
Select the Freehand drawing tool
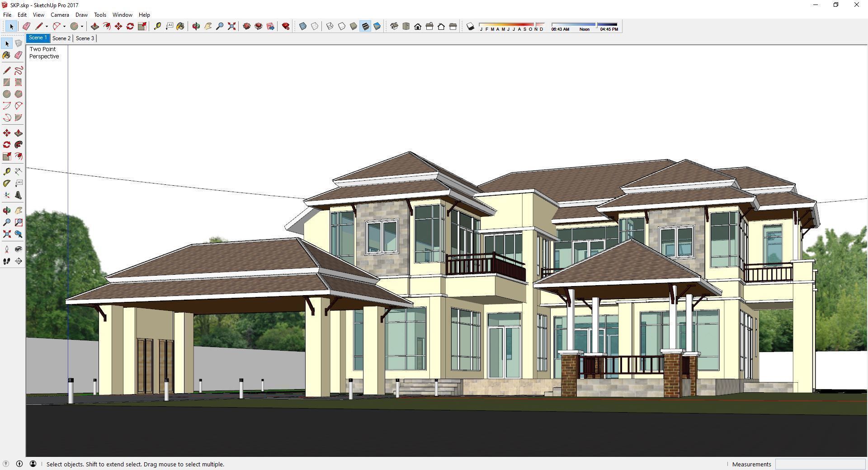tap(19, 70)
